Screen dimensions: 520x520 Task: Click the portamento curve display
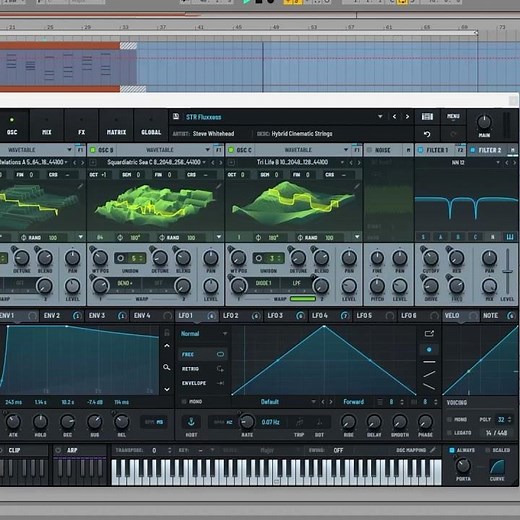point(497,467)
